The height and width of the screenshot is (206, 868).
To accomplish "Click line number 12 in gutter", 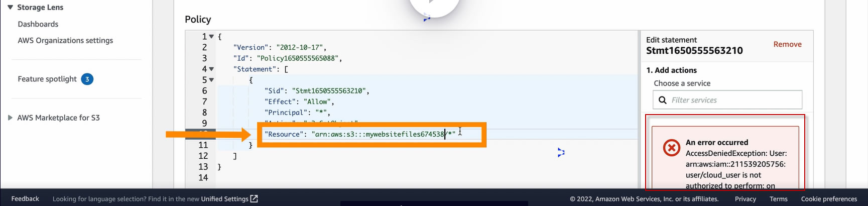I will [203, 156].
